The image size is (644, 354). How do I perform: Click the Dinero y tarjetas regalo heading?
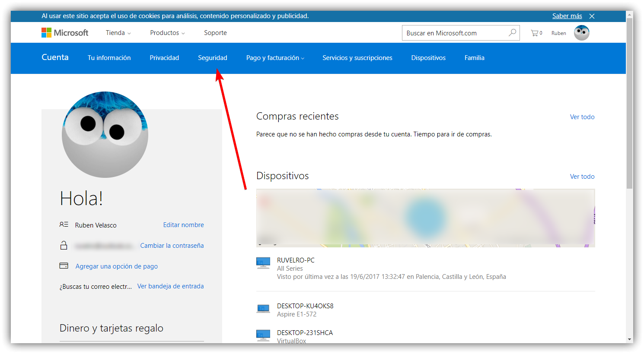(112, 328)
